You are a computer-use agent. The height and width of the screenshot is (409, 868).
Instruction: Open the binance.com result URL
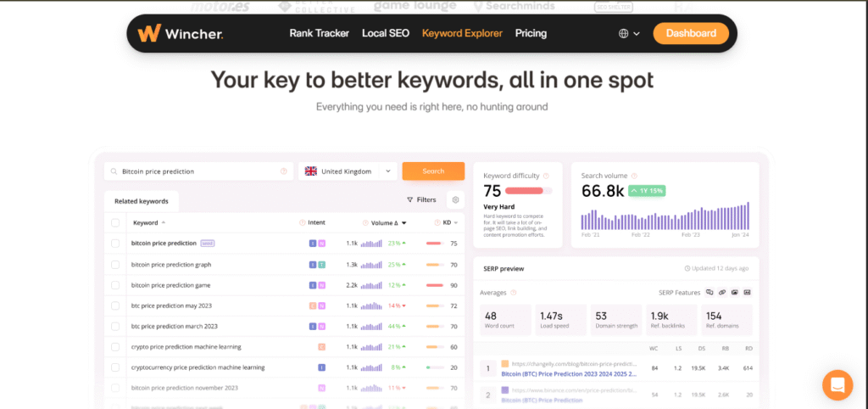pyautogui.click(x=575, y=390)
